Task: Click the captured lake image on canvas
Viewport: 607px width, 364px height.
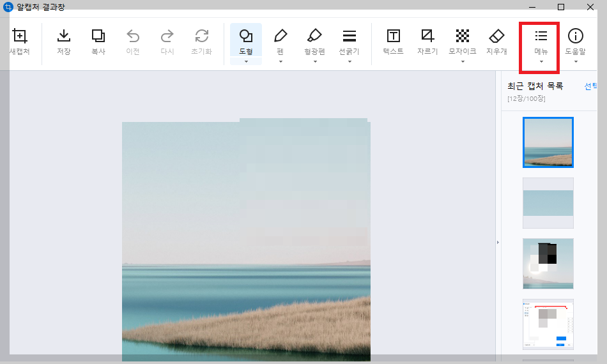Action: 246,240
